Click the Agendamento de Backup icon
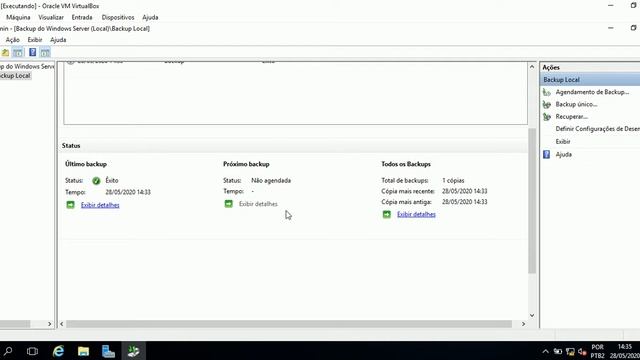640x360 pixels. point(547,93)
